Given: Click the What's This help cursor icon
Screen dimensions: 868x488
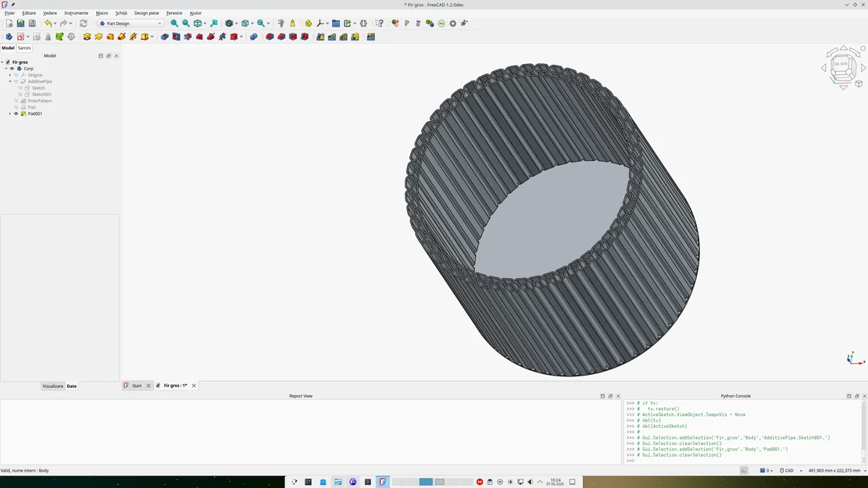Looking at the screenshot, I should point(379,23).
